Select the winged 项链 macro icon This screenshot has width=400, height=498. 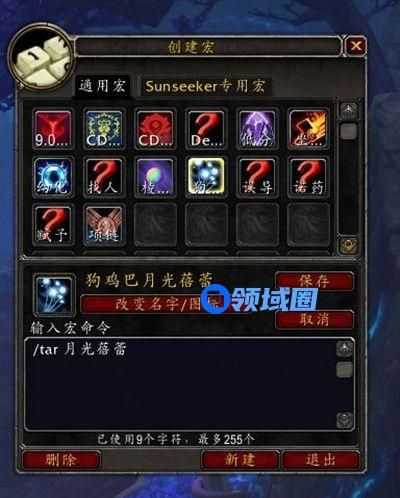pos(104,224)
